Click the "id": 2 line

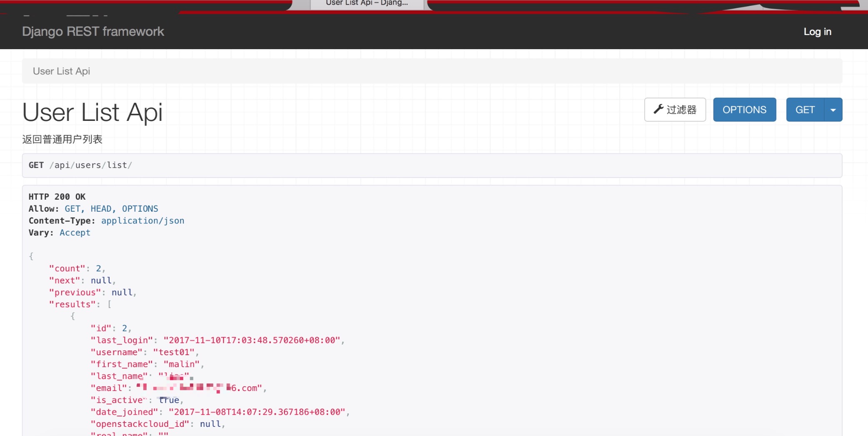click(111, 328)
